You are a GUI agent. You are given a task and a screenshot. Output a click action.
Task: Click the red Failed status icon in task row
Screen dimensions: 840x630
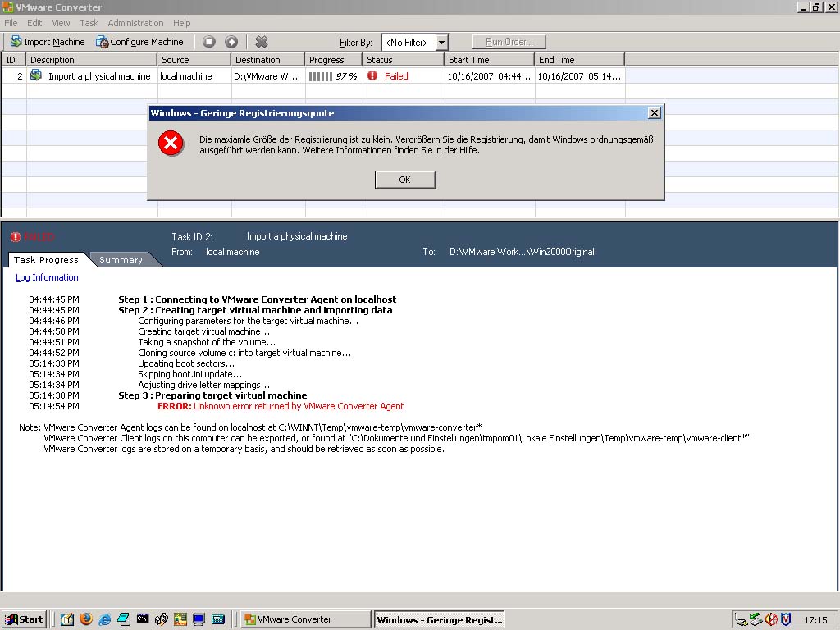372,76
